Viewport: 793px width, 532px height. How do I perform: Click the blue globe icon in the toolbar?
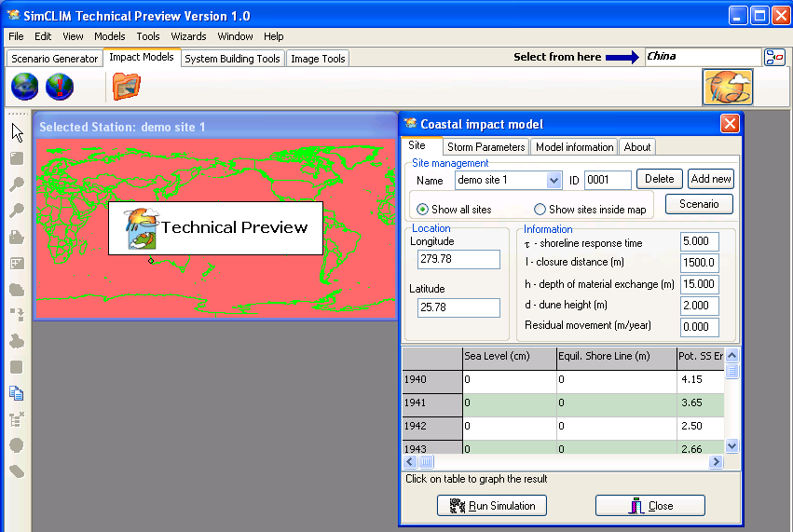pyautogui.click(x=24, y=87)
